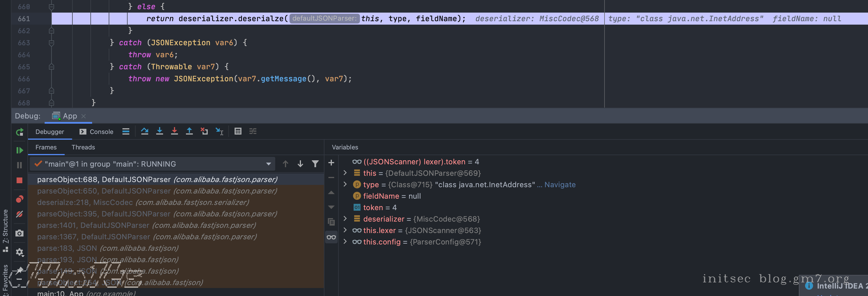The width and height of the screenshot is (868, 296).
Task: Click the View Breakpoints icon
Action: [19, 199]
